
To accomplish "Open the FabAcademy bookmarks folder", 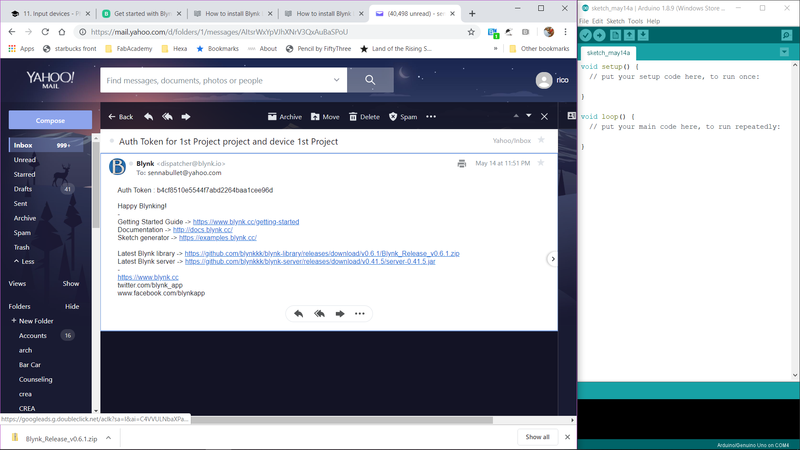I will pyautogui.click(x=129, y=48).
